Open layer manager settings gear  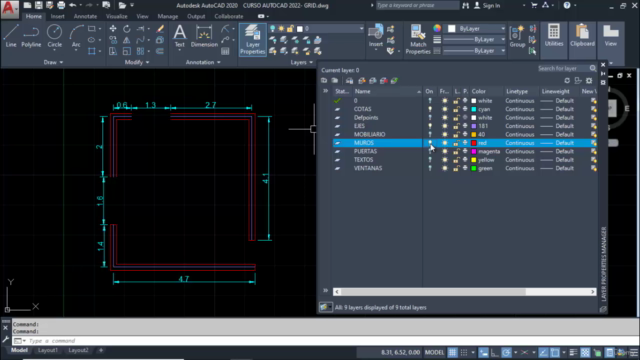(x=589, y=81)
